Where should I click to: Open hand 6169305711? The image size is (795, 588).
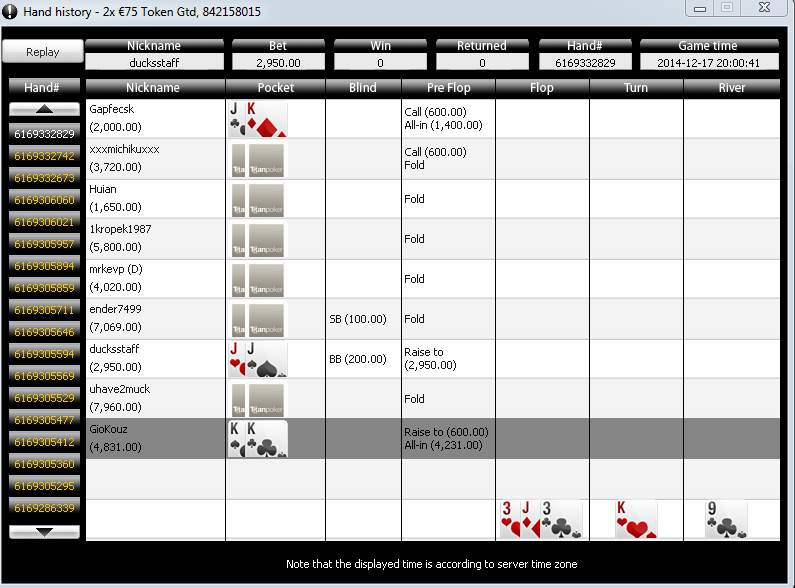coord(44,310)
